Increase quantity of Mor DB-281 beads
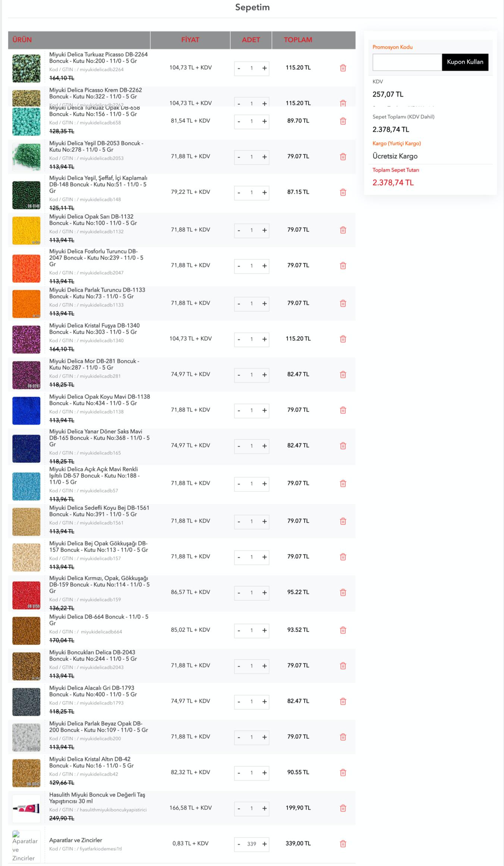Viewport: 504px width, 866px height. coord(264,375)
